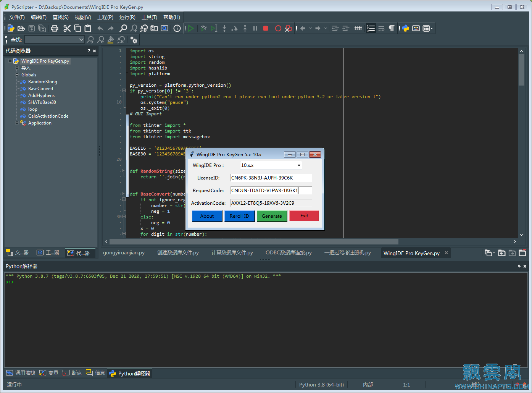The height and width of the screenshot is (393, 532).
Task: Toggle breakpoint with red circle icon
Action: click(x=278, y=28)
